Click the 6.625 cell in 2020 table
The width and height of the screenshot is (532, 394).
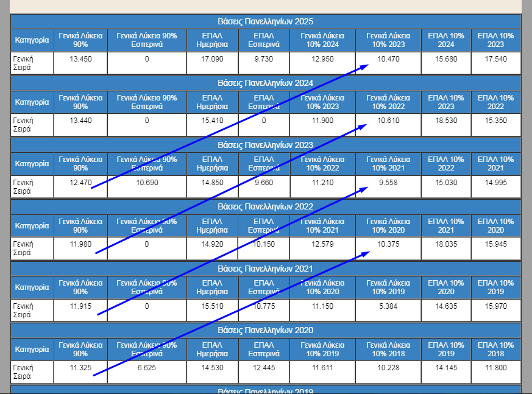[x=147, y=368]
